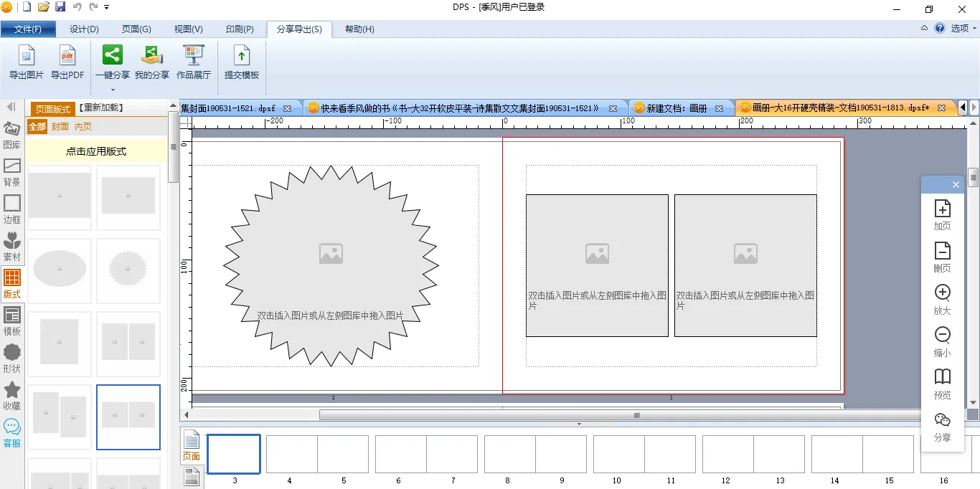Click the undo arrow icon
The image size is (980, 489).
(77, 7)
